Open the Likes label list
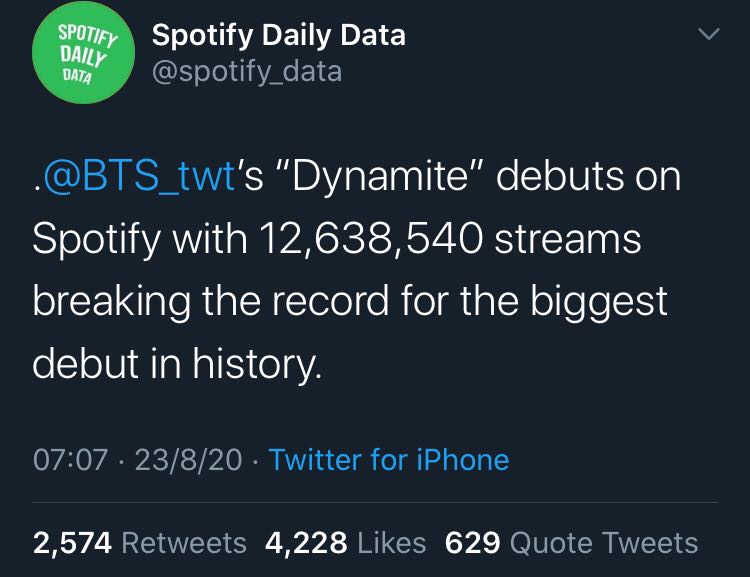This screenshot has height=577, width=750. point(392,543)
